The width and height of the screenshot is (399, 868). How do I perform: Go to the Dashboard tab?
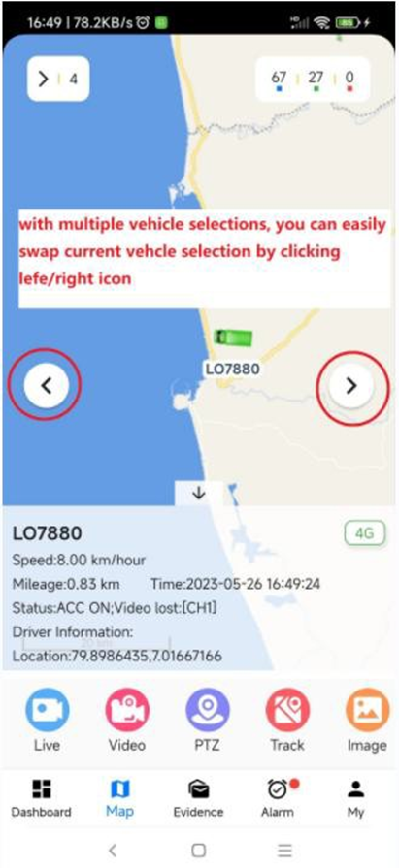coord(41,799)
